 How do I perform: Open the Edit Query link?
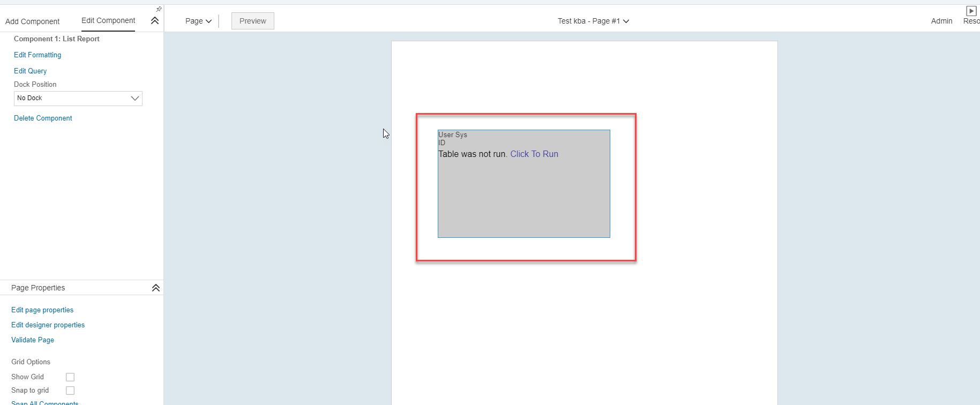[x=30, y=71]
